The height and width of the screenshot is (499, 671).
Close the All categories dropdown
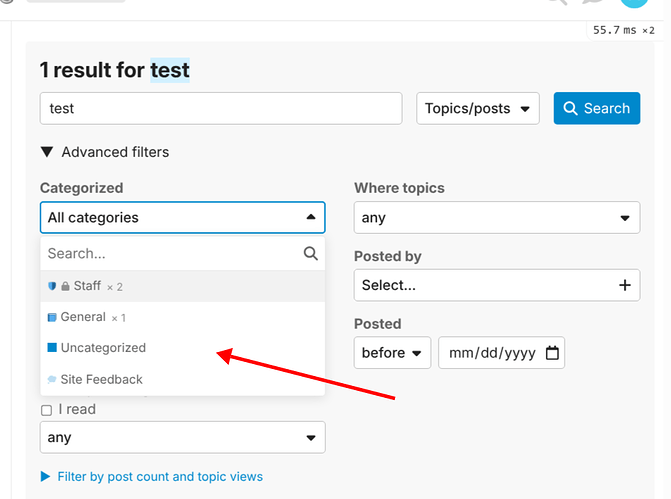[x=183, y=217]
